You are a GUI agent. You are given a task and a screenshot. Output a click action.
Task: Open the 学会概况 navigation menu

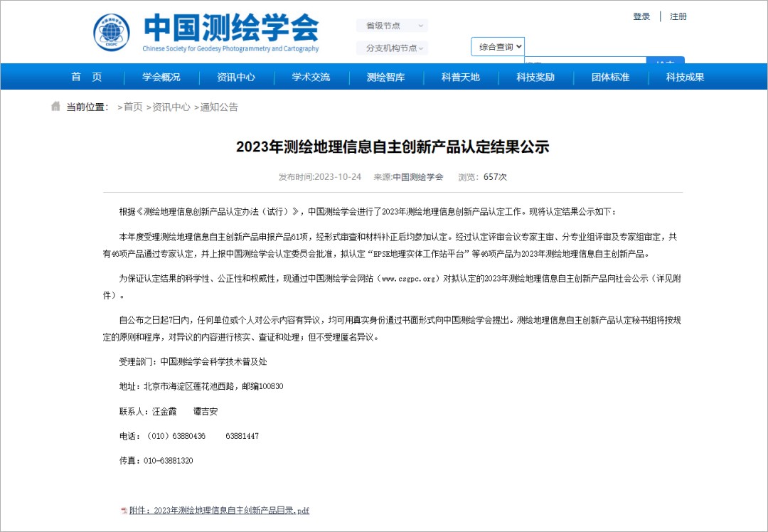160,76
